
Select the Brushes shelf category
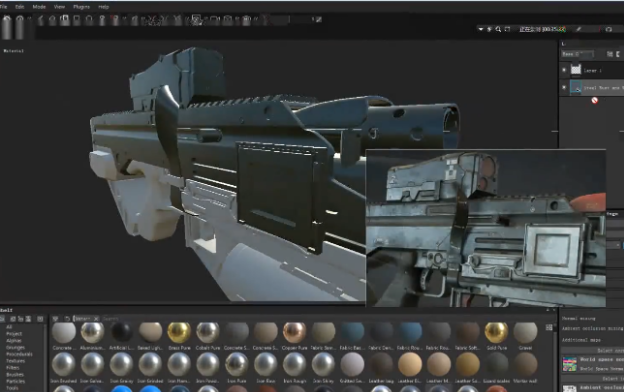coord(15,374)
